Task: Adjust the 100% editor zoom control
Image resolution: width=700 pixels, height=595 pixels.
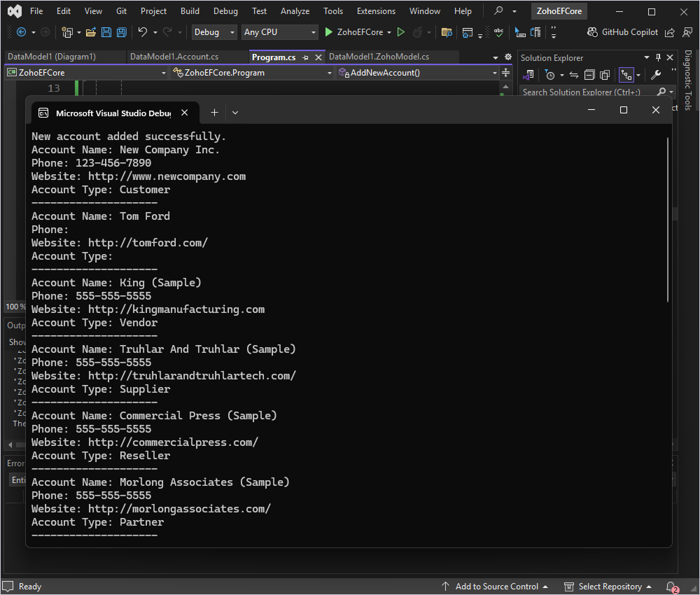Action: click(15, 307)
